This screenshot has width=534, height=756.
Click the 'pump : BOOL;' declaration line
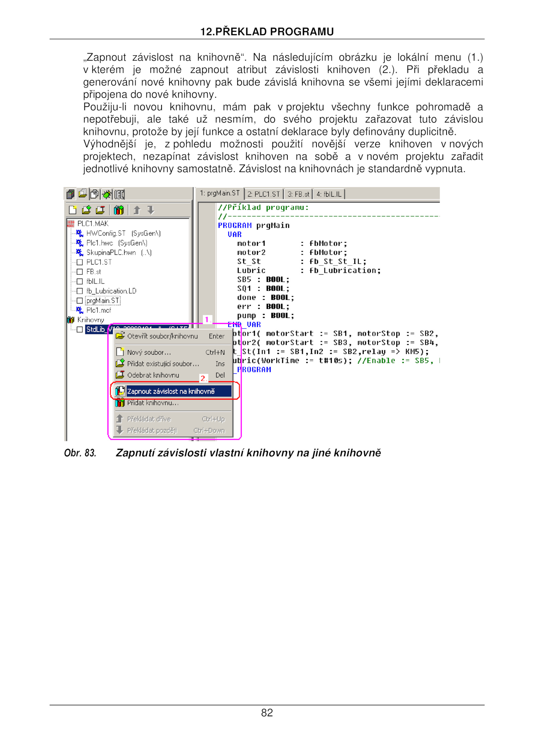click(x=266, y=316)
